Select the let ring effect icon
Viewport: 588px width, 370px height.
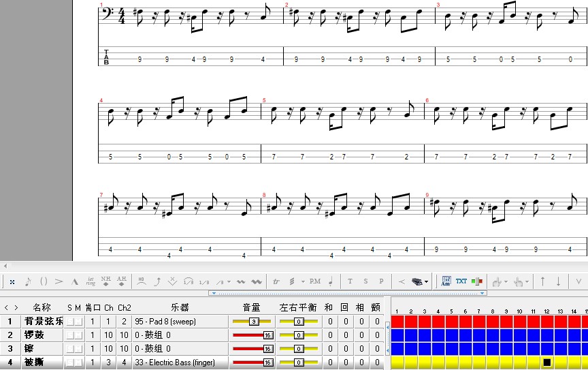click(x=91, y=281)
